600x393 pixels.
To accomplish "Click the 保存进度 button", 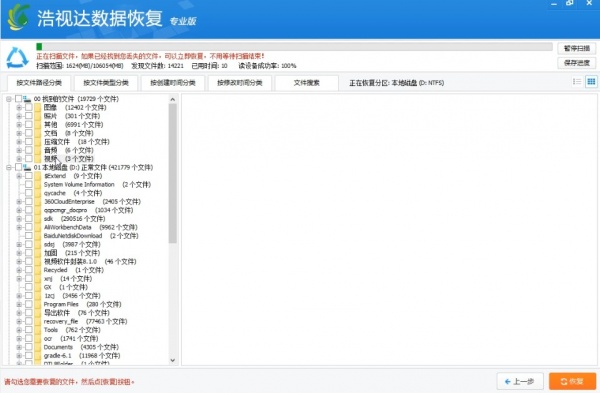I will (577, 63).
